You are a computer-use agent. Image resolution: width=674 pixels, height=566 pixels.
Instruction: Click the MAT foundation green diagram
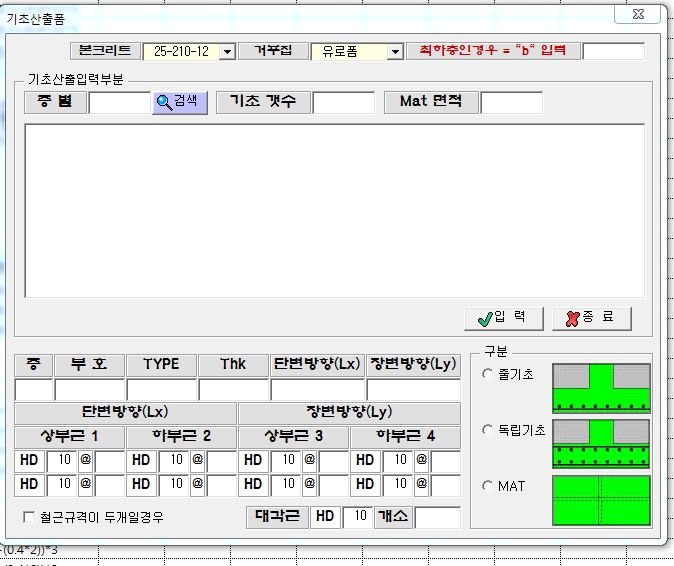(x=601, y=500)
